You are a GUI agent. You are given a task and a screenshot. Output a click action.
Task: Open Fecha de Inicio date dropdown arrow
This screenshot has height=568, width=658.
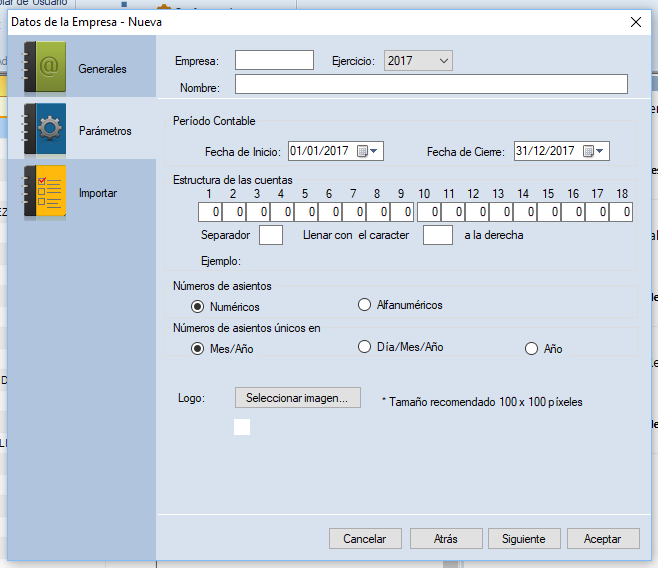(374, 151)
